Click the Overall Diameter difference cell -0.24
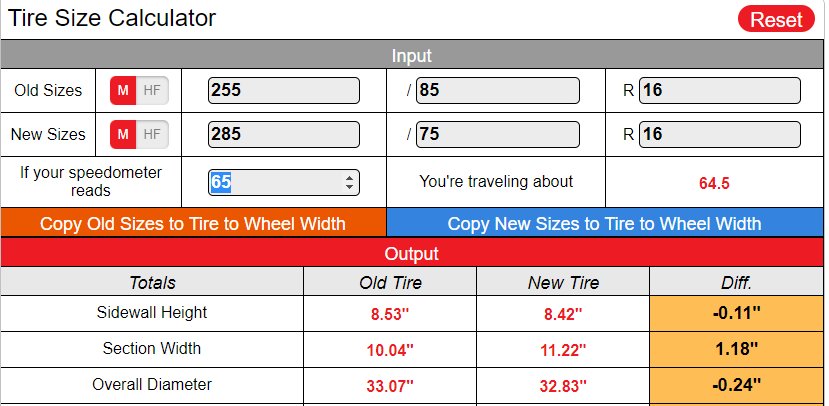The height and width of the screenshot is (406, 829). (736, 385)
